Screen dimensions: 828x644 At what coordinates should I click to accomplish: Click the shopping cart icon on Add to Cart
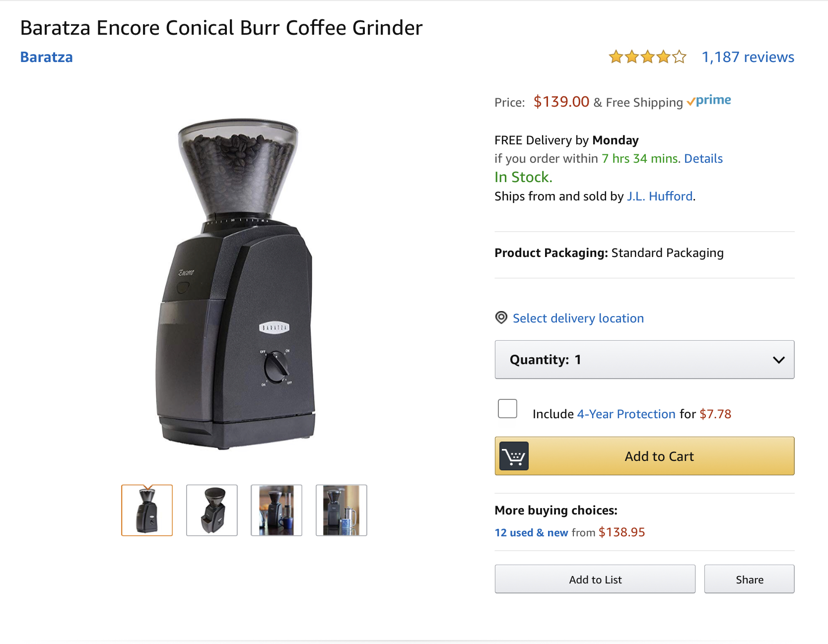(x=514, y=456)
